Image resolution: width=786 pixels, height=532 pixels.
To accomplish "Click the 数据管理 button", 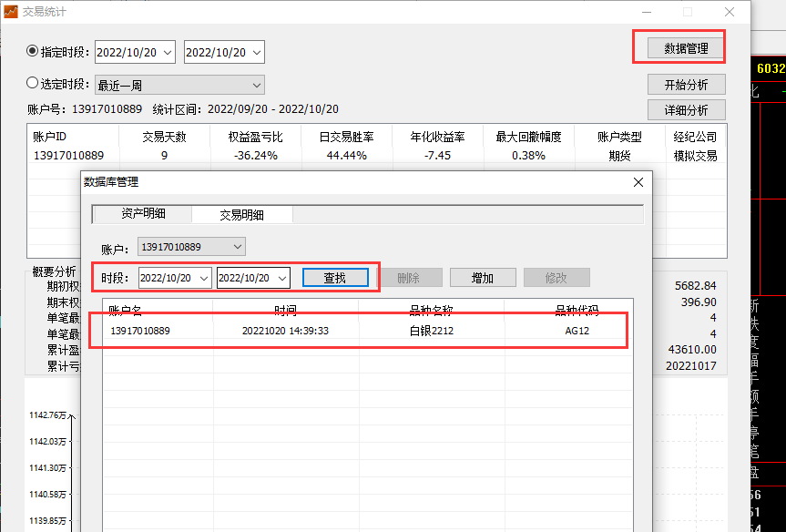I will tap(686, 48).
